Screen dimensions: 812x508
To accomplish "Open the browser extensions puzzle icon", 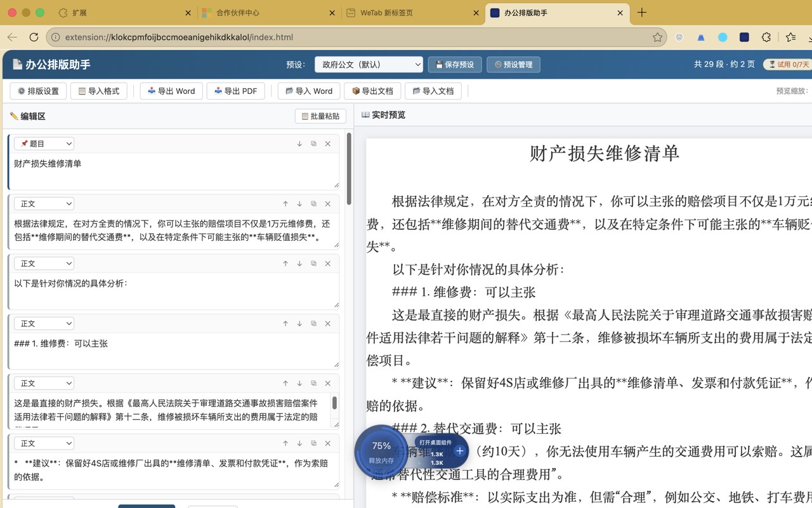I will point(766,37).
